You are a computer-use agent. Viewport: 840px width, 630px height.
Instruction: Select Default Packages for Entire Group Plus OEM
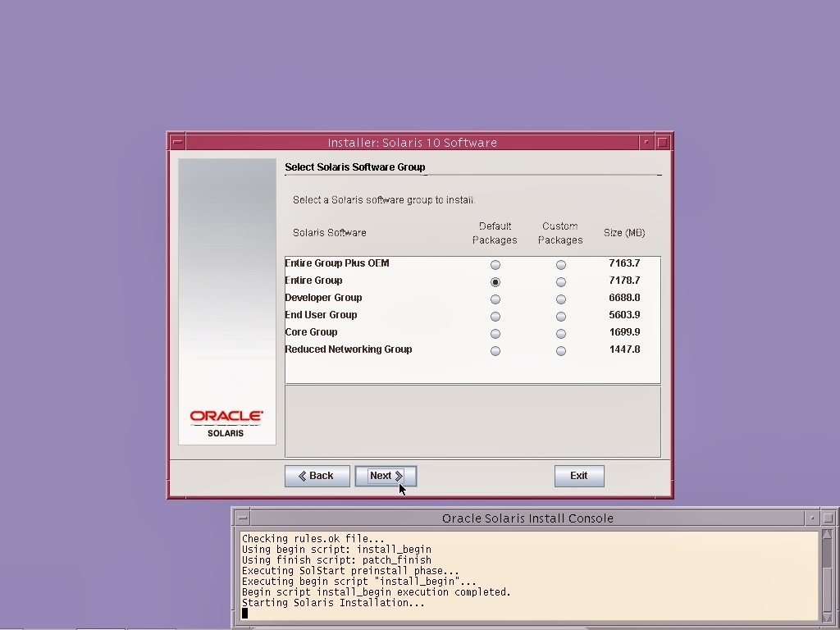(x=495, y=264)
